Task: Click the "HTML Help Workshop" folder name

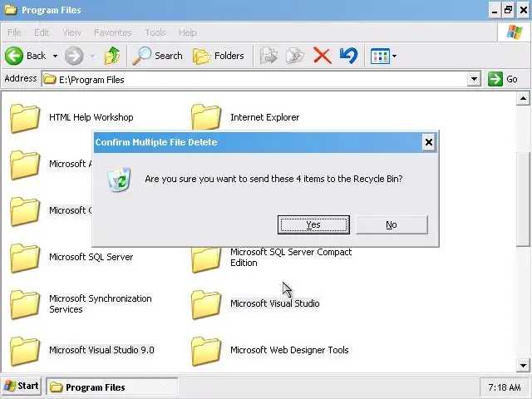Action: pyautogui.click(x=91, y=117)
